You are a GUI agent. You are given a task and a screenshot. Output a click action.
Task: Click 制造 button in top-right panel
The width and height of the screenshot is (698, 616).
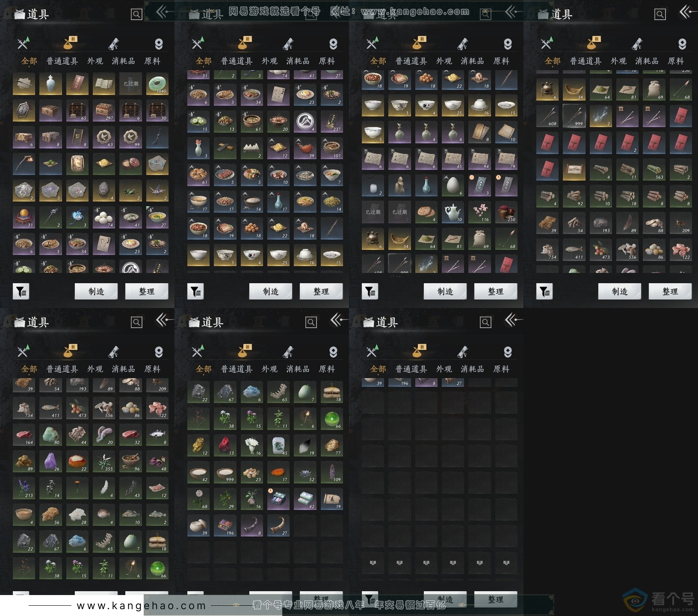click(620, 291)
